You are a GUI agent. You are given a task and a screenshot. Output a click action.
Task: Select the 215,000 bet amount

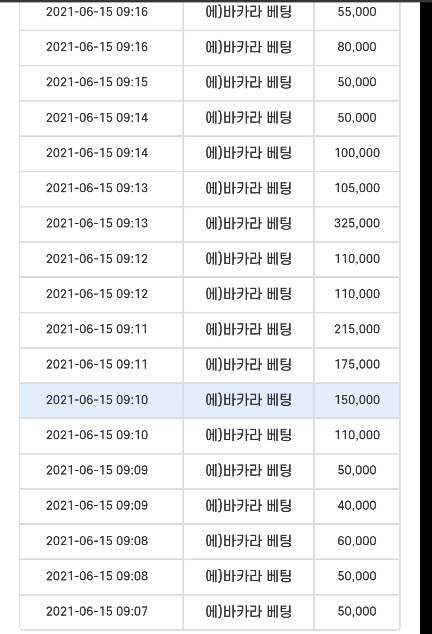(357, 330)
